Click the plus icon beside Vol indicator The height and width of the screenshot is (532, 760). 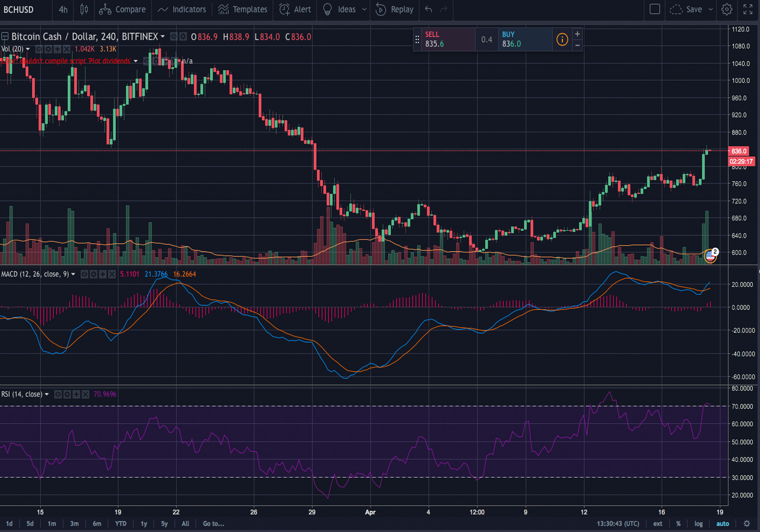tap(57, 49)
